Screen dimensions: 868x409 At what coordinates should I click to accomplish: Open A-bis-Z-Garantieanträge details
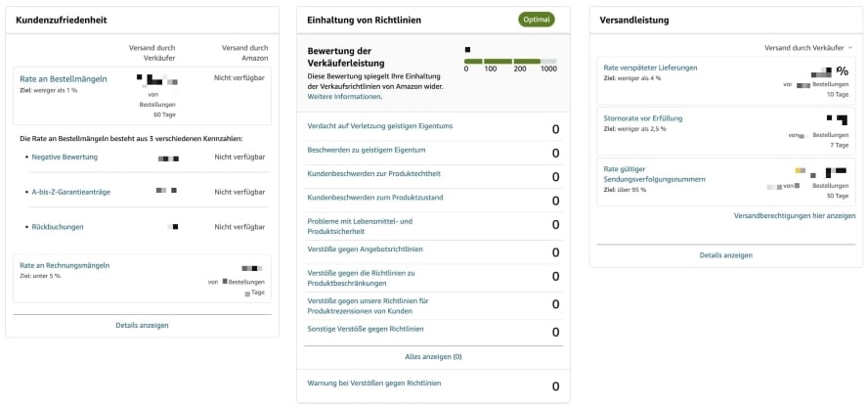(x=70, y=192)
